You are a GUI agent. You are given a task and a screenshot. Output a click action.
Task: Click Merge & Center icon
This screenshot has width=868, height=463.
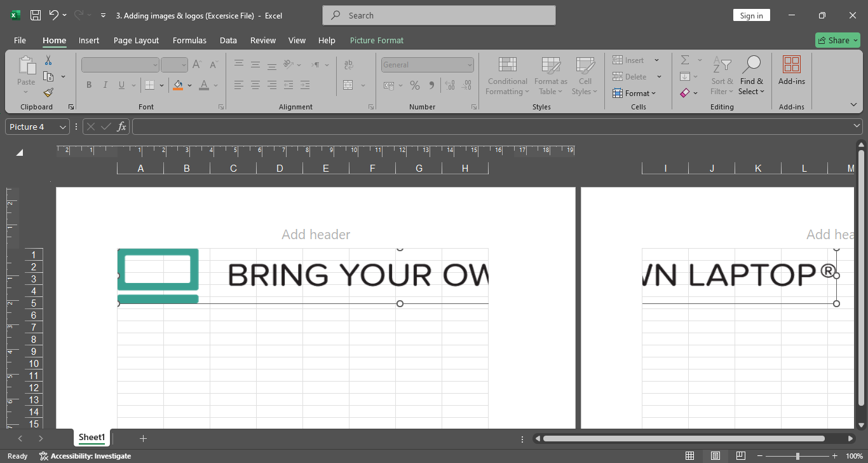[348, 85]
